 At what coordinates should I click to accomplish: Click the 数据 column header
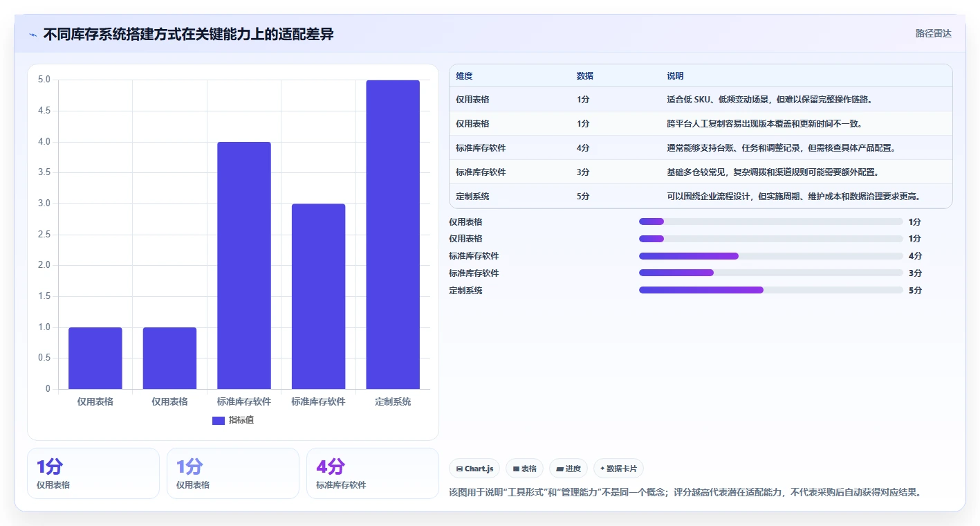click(585, 76)
